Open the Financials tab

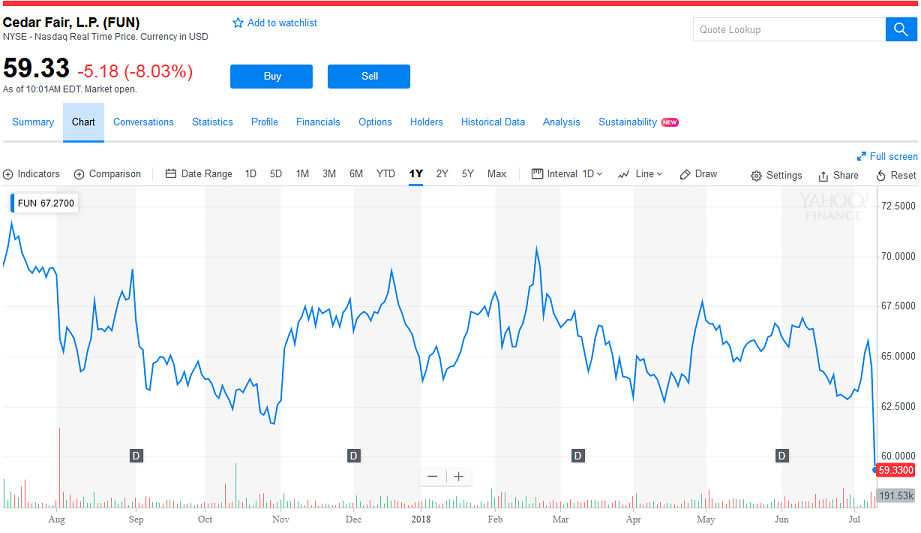pos(318,122)
